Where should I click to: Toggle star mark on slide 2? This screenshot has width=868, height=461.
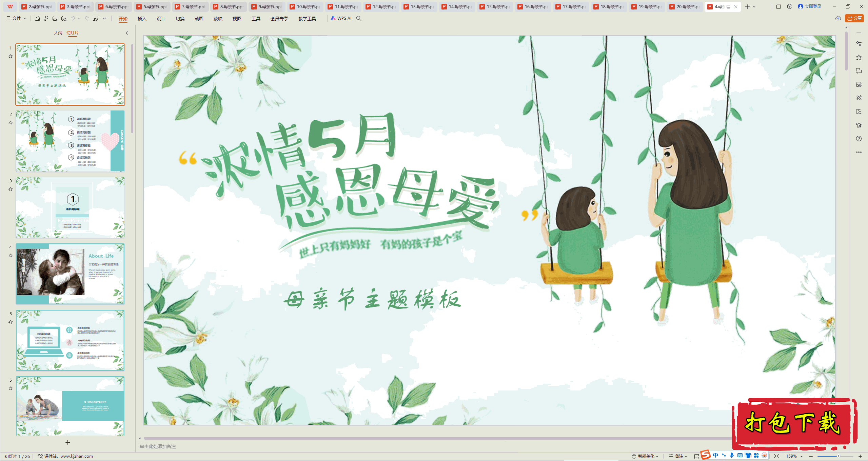pos(11,123)
